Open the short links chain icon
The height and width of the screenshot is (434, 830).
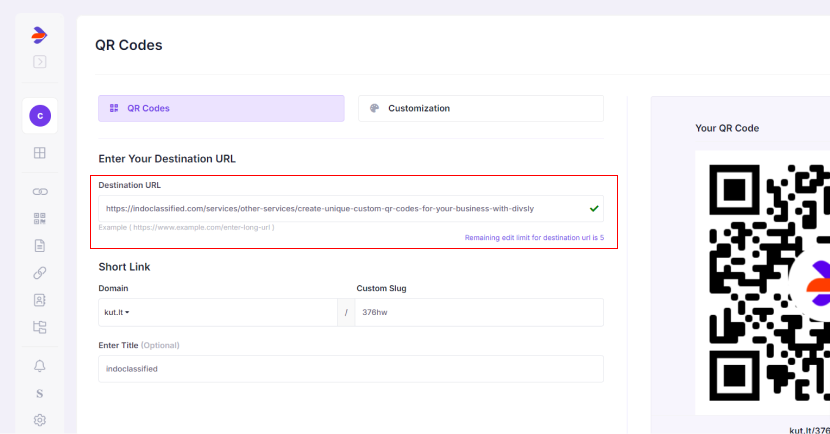[40, 192]
